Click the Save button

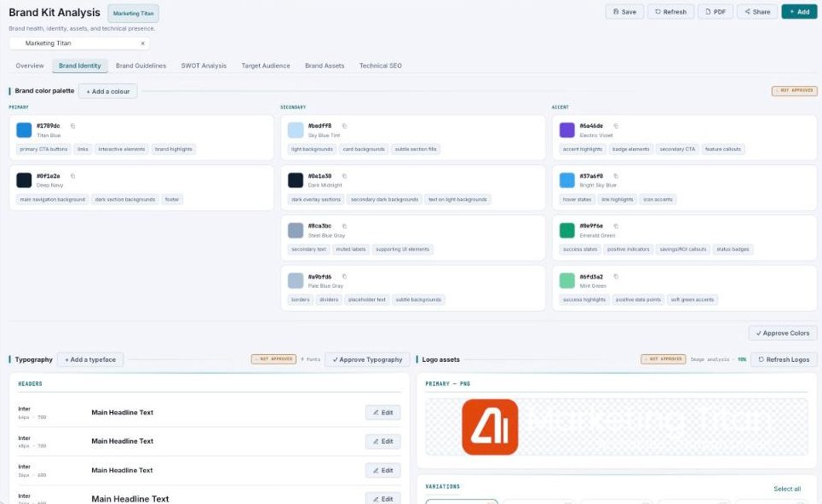(624, 12)
